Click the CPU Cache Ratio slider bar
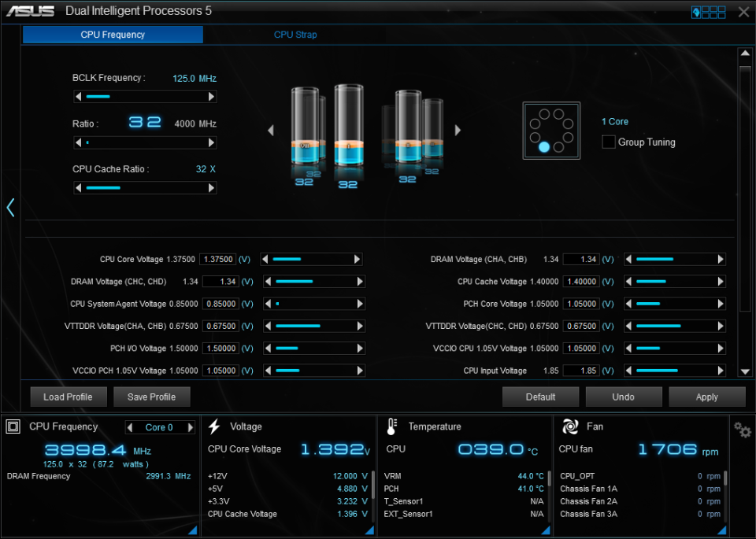This screenshot has width=756, height=539. (145, 188)
